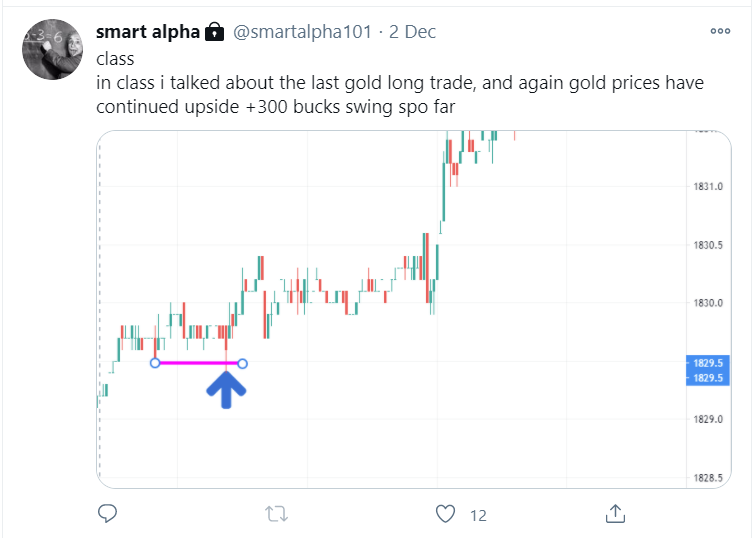756x538 pixels.
Task: Open the three-dot more options menu
Action: 720,31
